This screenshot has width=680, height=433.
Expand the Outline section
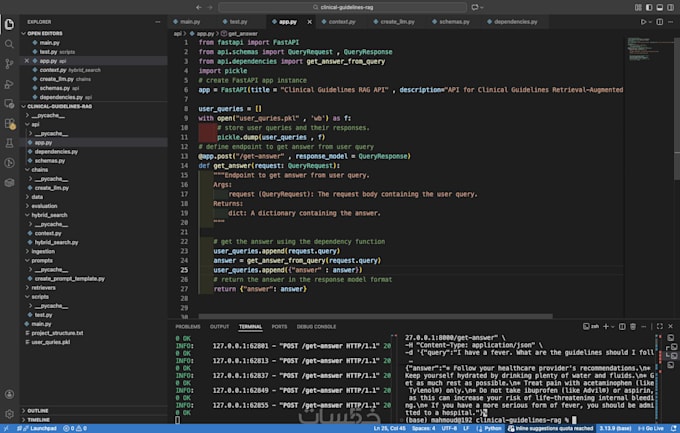(37, 410)
